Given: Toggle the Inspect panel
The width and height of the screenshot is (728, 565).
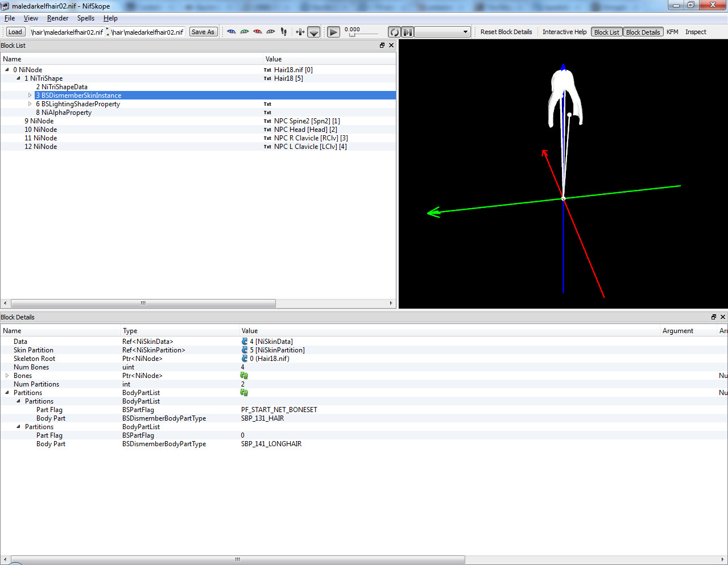Looking at the screenshot, I should [696, 32].
